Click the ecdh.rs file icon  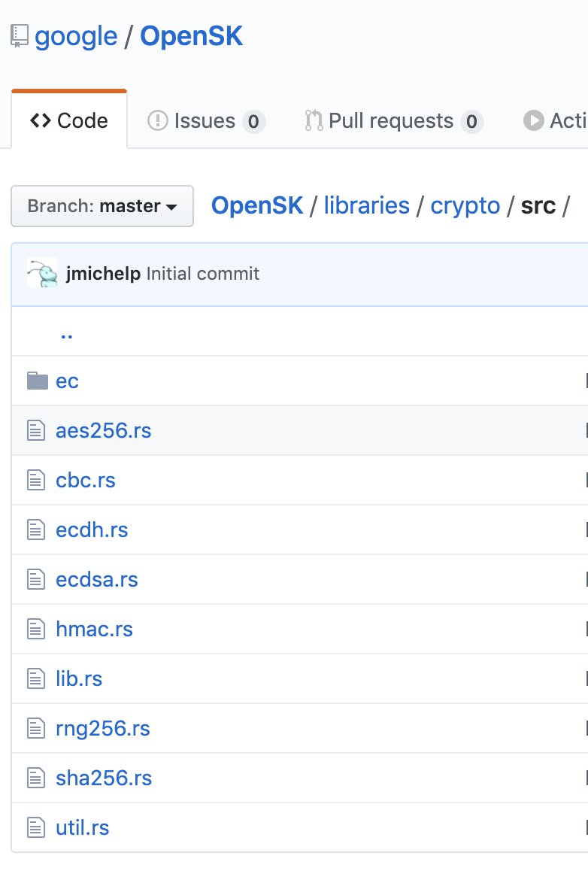(x=36, y=530)
